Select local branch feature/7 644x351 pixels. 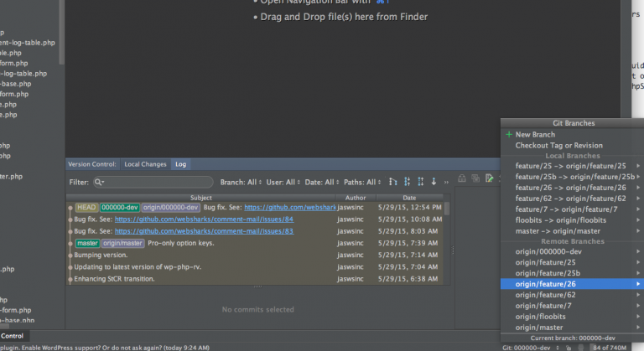[572, 209]
